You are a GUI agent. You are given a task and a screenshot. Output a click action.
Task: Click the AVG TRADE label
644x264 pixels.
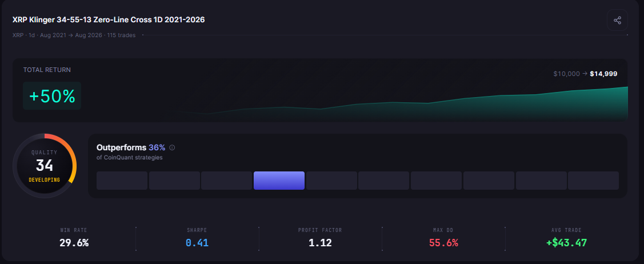click(567, 230)
